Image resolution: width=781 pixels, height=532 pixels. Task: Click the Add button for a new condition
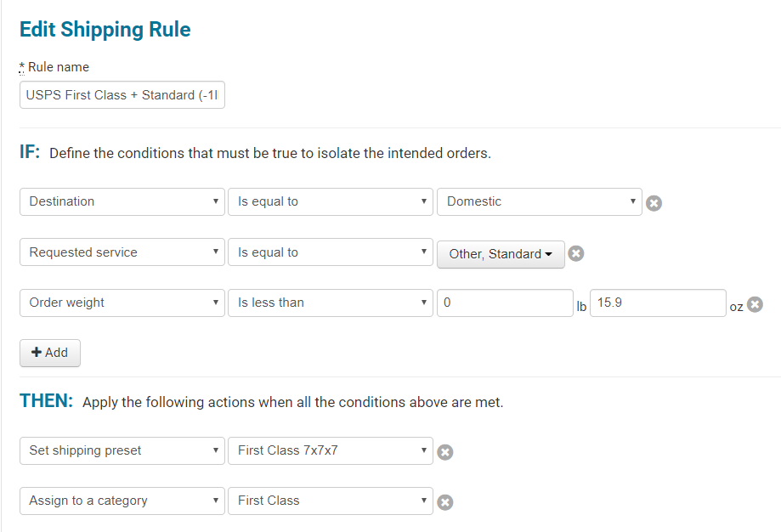pos(49,353)
